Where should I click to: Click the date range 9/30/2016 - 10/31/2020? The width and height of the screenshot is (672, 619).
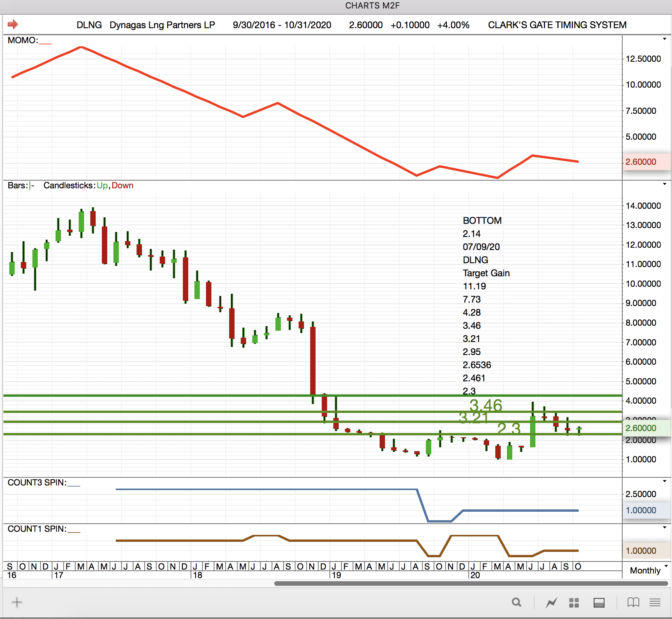point(282,25)
